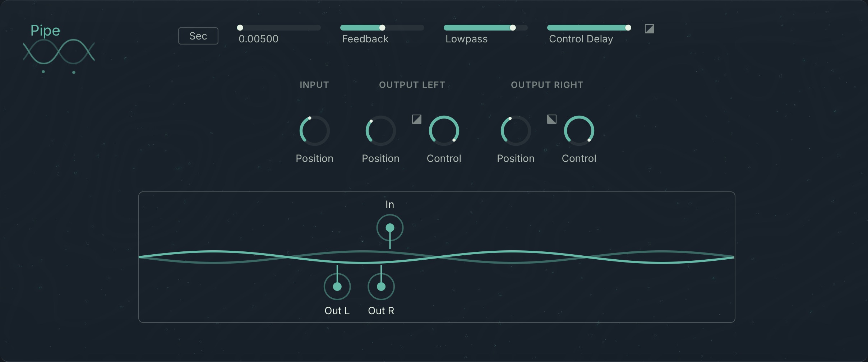Click the Pipe title text
This screenshot has height=362, width=868.
[x=46, y=30]
